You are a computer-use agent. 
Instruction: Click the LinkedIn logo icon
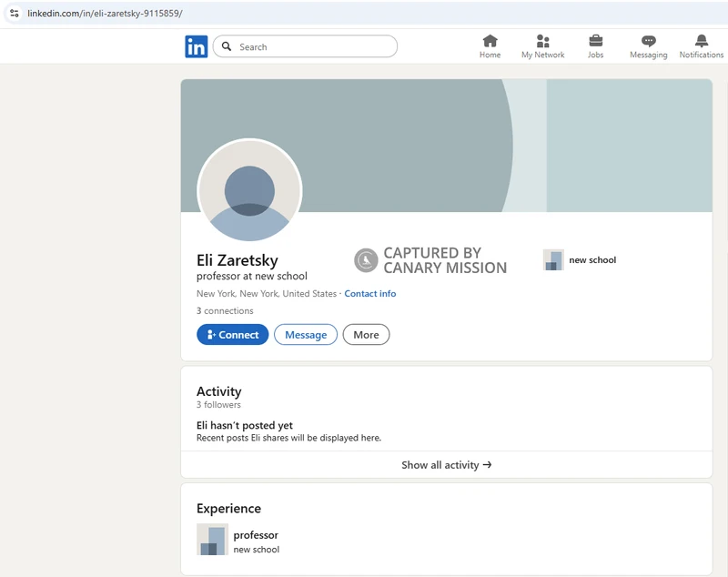click(x=196, y=46)
